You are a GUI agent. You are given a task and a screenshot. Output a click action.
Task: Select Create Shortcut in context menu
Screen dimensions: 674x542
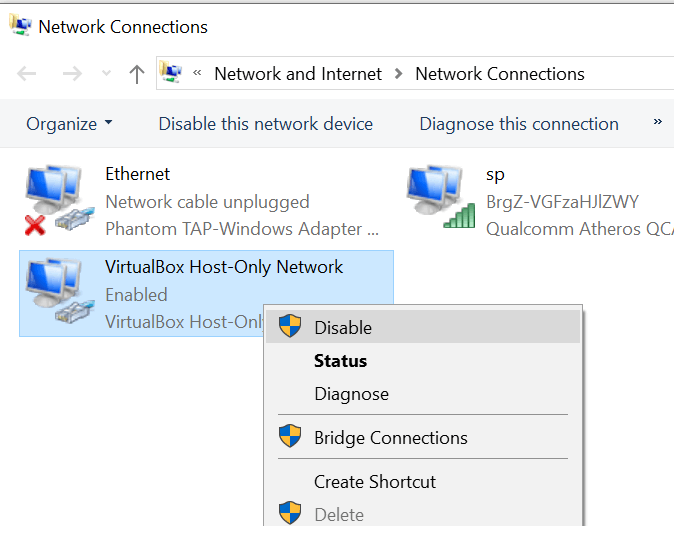coord(375,481)
